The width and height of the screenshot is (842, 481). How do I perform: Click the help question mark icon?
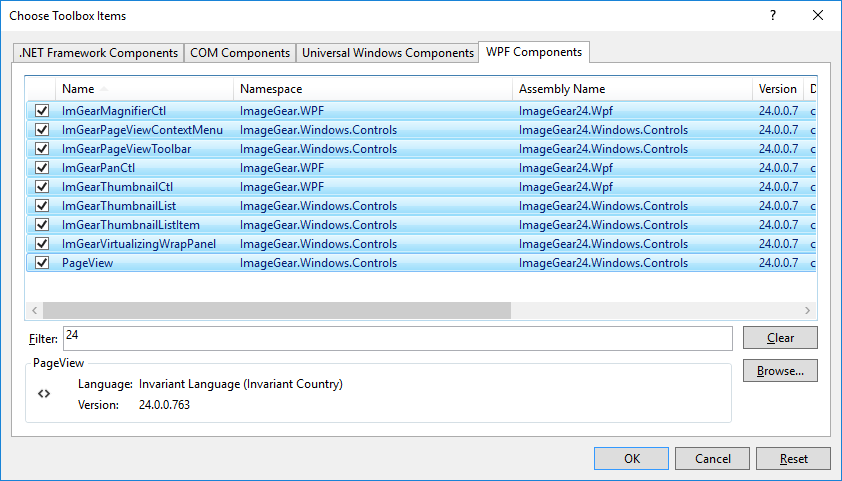pyautogui.click(x=773, y=16)
